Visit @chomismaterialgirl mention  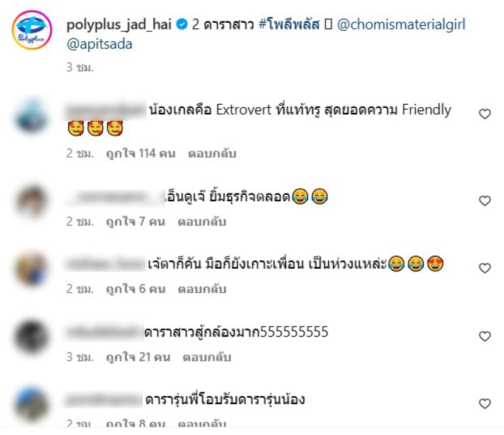pyautogui.click(x=401, y=25)
